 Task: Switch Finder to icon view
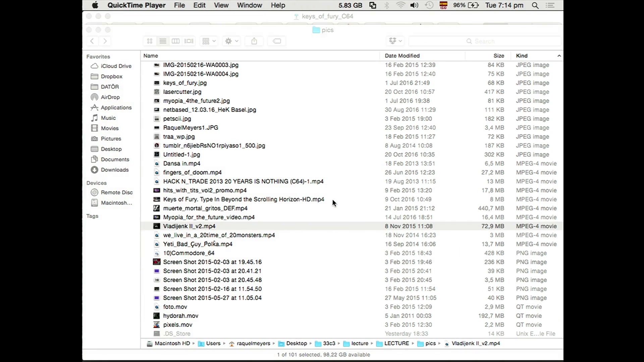150,41
